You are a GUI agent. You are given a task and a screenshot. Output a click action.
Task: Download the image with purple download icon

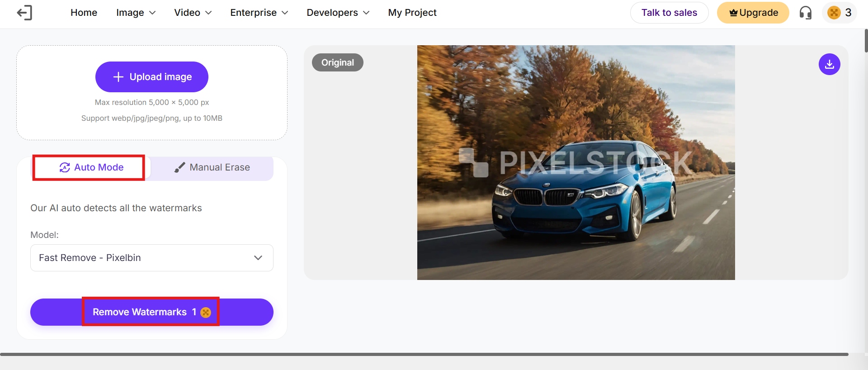pyautogui.click(x=830, y=64)
